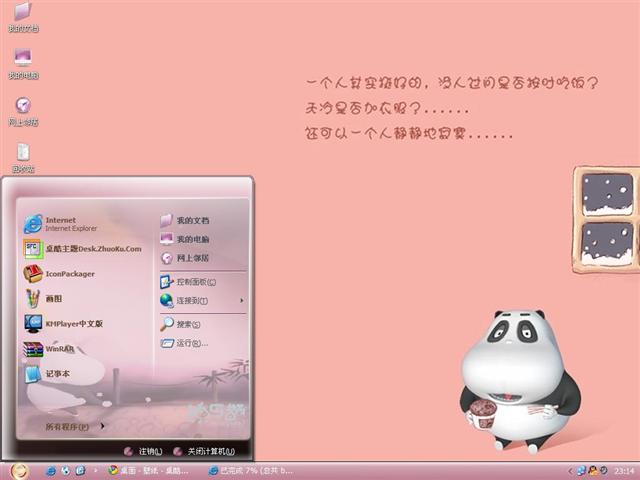
Task: Click the Start button on the taskbar
Action: pos(18,470)
